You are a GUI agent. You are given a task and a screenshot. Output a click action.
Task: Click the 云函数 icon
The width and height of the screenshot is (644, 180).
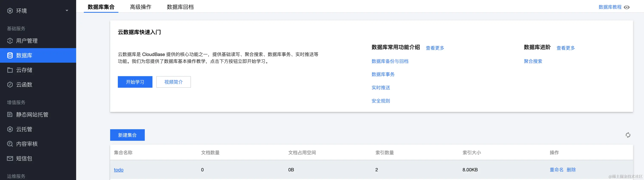point(10,85)
